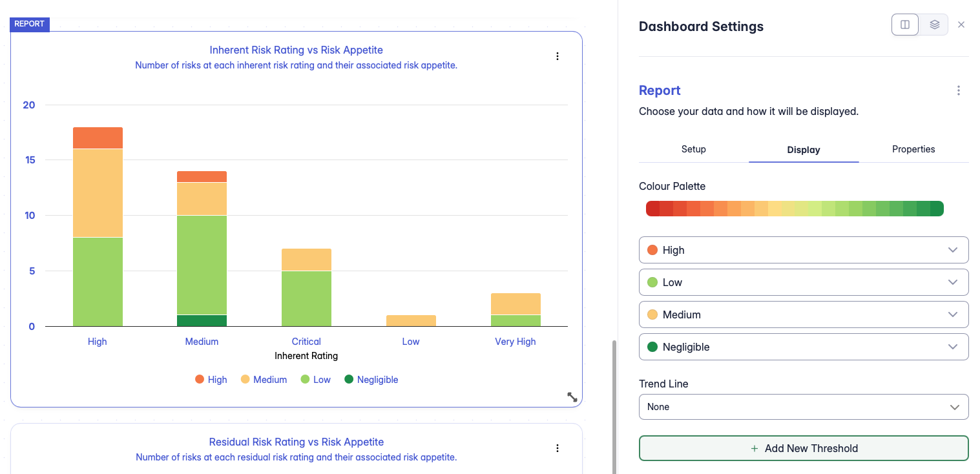Click the dark green Negligible segment in Medium bar
This screenshot has height=474, width=980.
pyautogui.click(x=202, y=320)
